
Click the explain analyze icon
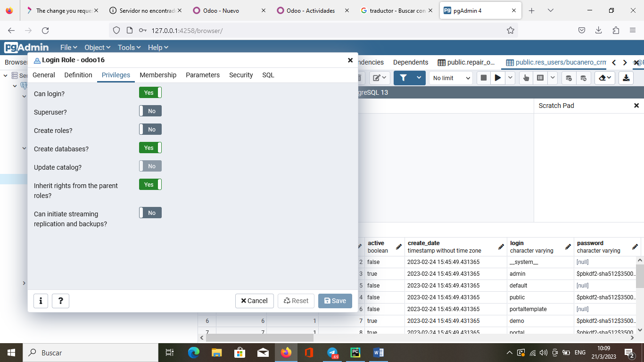point(540,78)
